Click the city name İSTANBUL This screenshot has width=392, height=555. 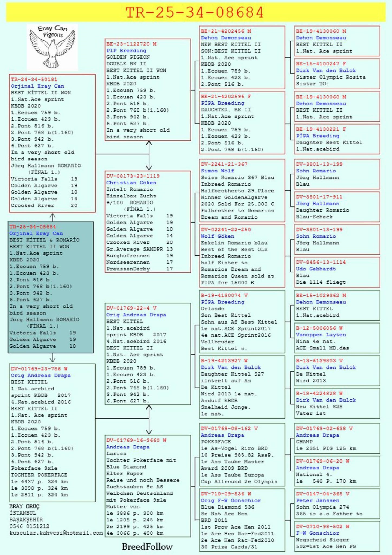pyautogui.click(x=23, y=513)
